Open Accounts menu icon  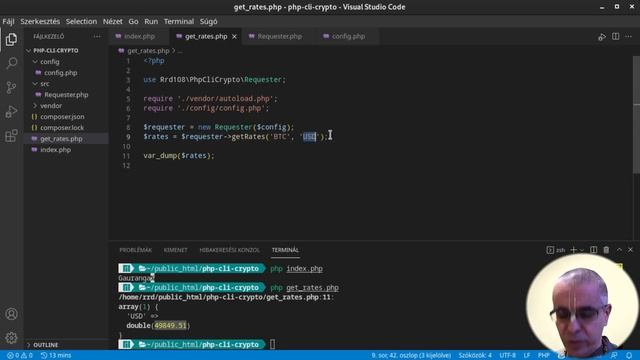point(11,314)
